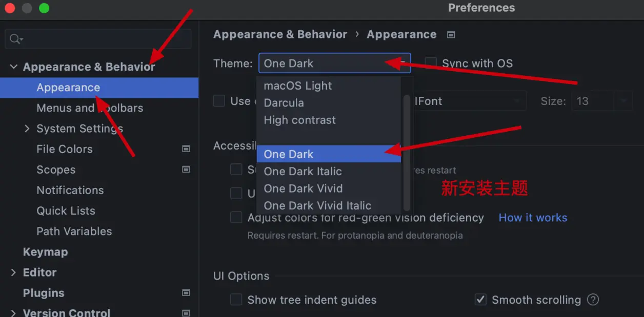
Task: Click the project-level icon beside Version Control
Action: pos(186,313)
